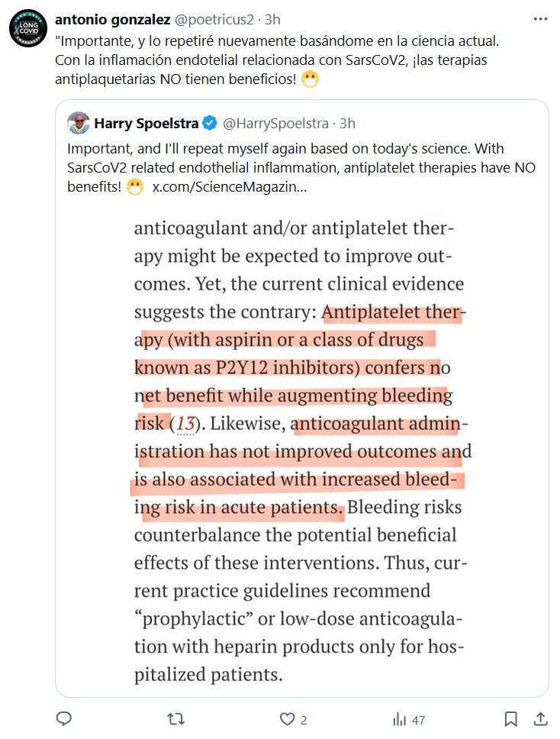Image resolution: width=560 pixels, height=739 pixels.
Task: Open the Harry Spoelstra display name
Action: [146, 124]
